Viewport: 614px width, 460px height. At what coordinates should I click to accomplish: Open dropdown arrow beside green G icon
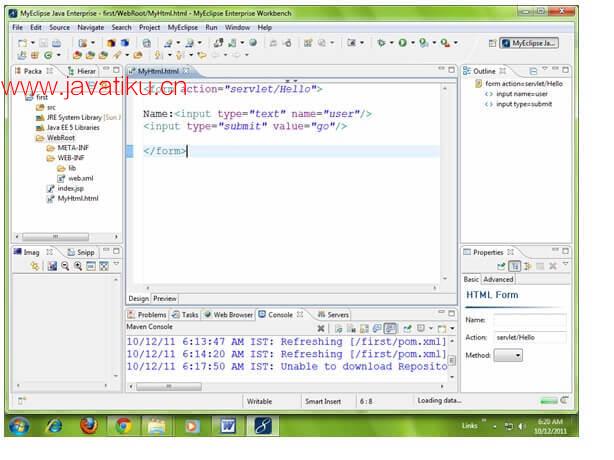point(58,55)
